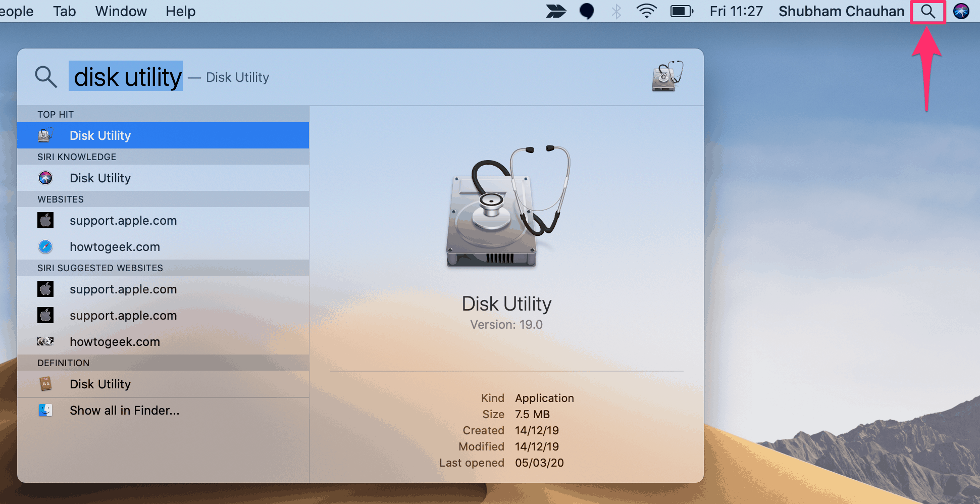Click the large Disk Utility preview image

(x=507, y=206)
